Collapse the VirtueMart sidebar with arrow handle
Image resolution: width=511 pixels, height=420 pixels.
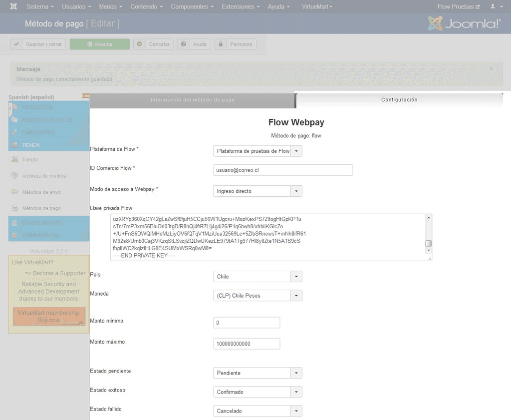pyautogui.click(x=10, y=108)
